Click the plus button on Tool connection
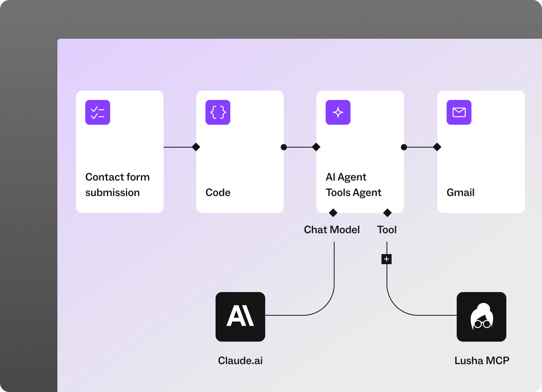 click(x=387, y=259)
